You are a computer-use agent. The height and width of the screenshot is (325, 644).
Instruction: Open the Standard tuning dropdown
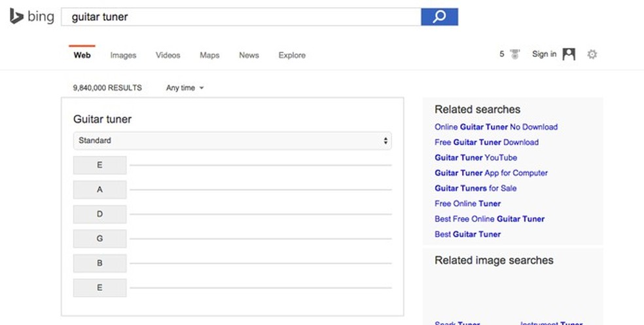[232, 141]
